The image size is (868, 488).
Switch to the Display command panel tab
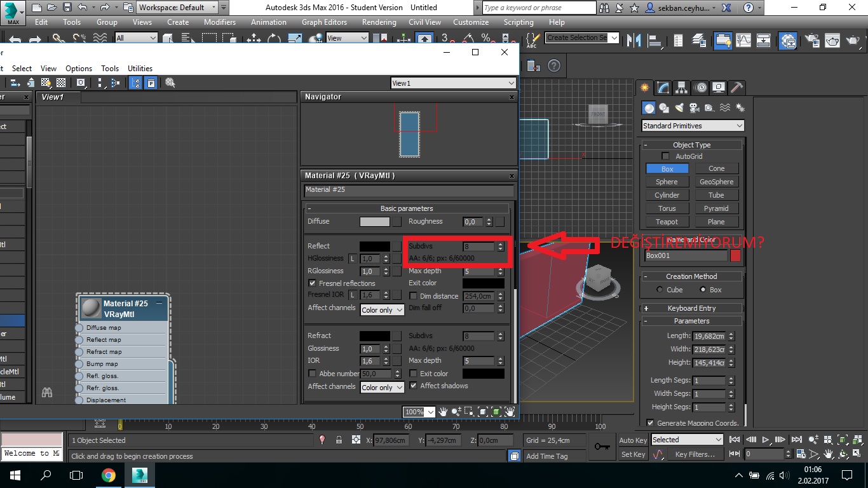click(719, 88)
